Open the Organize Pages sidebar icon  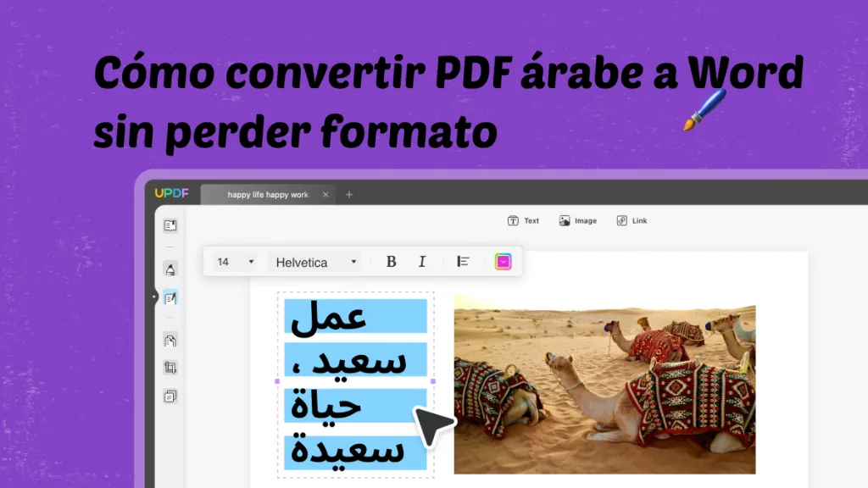pyautogui.click(x=170, y=340)
